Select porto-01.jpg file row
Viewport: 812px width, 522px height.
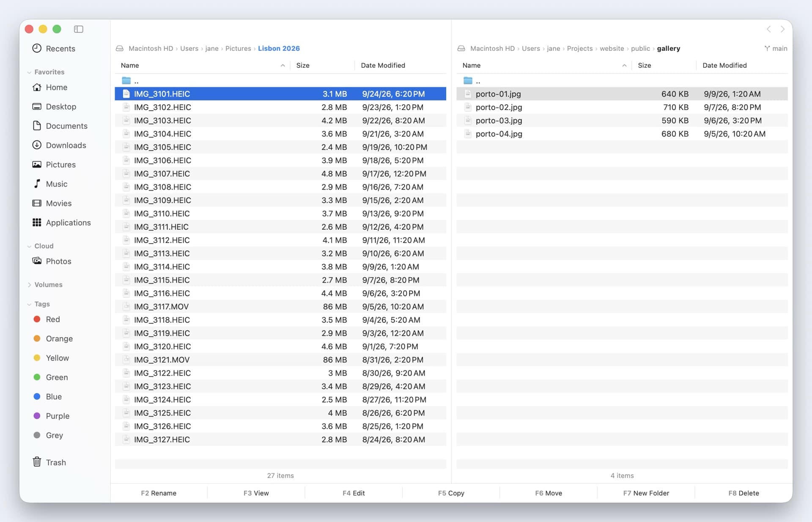(x=622, y=93)
